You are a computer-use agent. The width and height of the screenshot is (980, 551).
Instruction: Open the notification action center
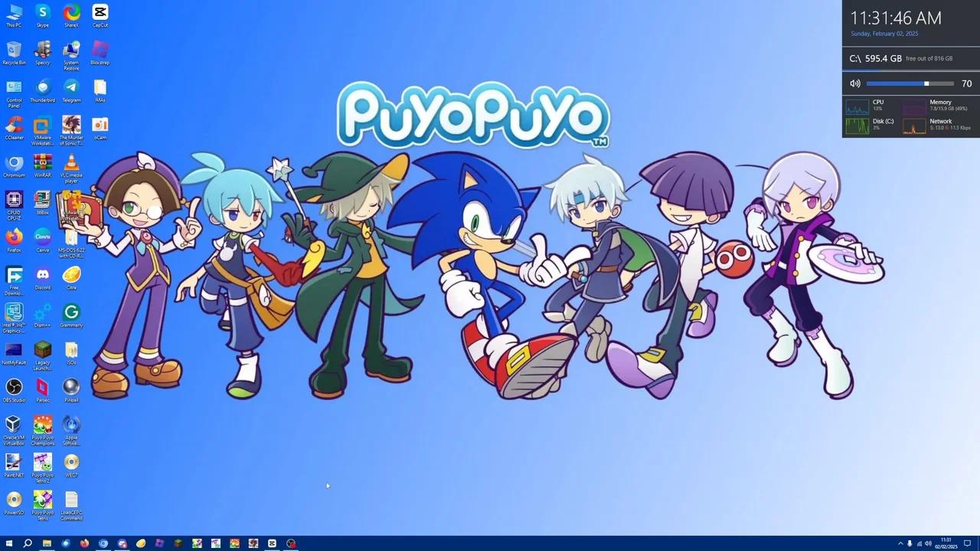967,543
